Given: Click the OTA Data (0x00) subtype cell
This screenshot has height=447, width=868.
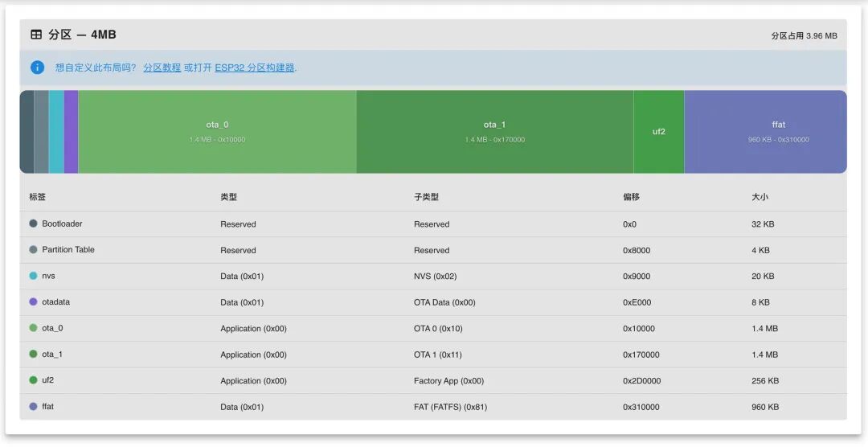Looking at the screenshot, I should tap(444, 302).
